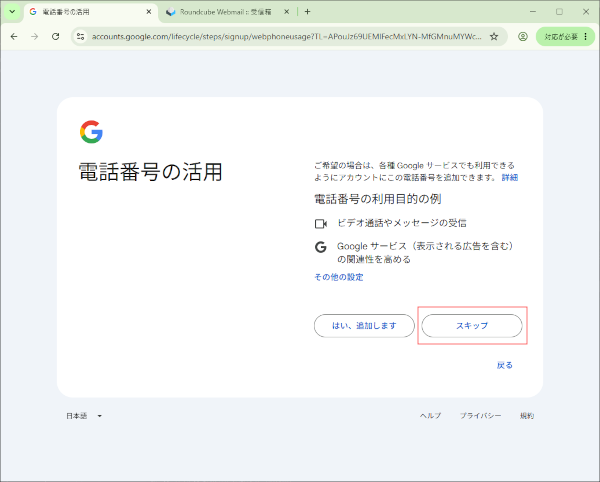Click the video call camera icon
This screenshot has width=600, height=482.
coord(321,224)
